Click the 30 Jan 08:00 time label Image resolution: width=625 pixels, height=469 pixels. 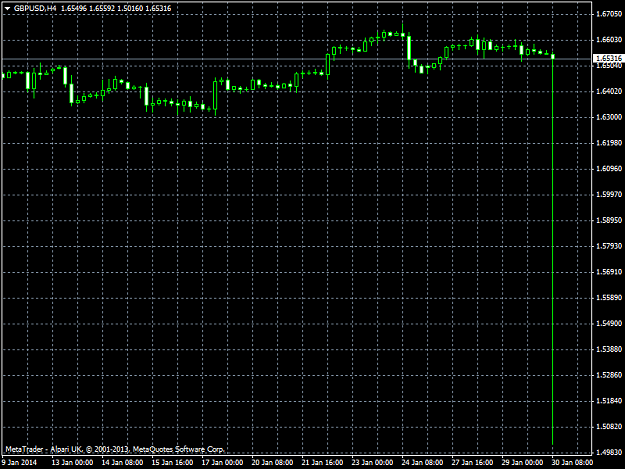click(x=573, y=462)
